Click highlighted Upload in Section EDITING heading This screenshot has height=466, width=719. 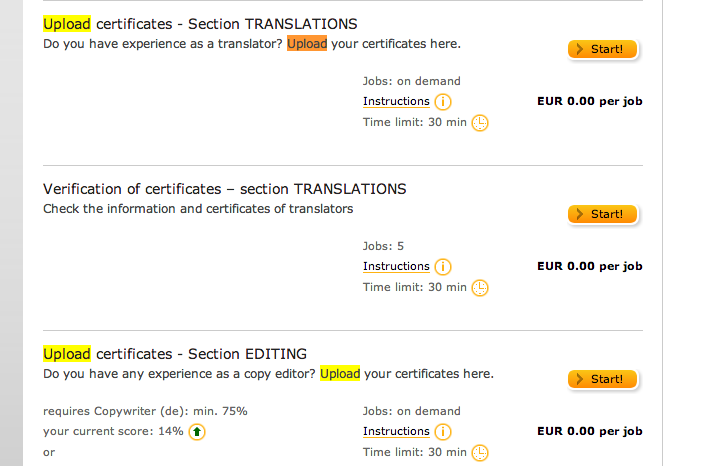(x=67, y=354)
